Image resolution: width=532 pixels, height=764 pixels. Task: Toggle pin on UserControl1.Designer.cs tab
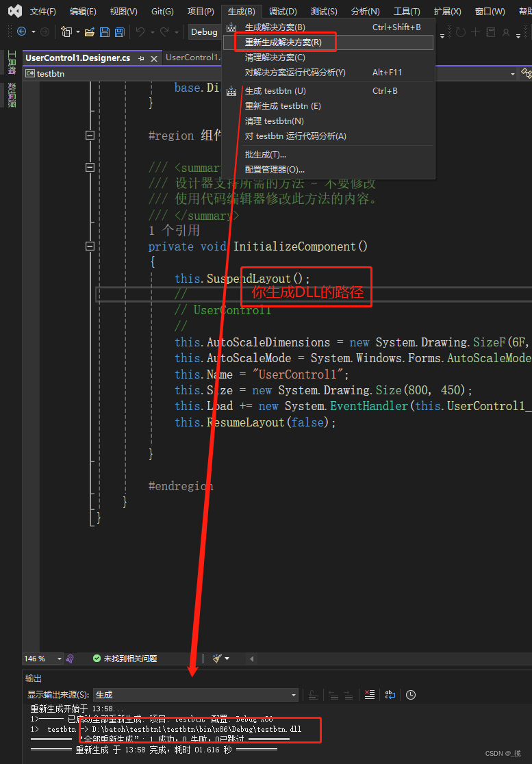pyautogui.click(x=141, y=58)
